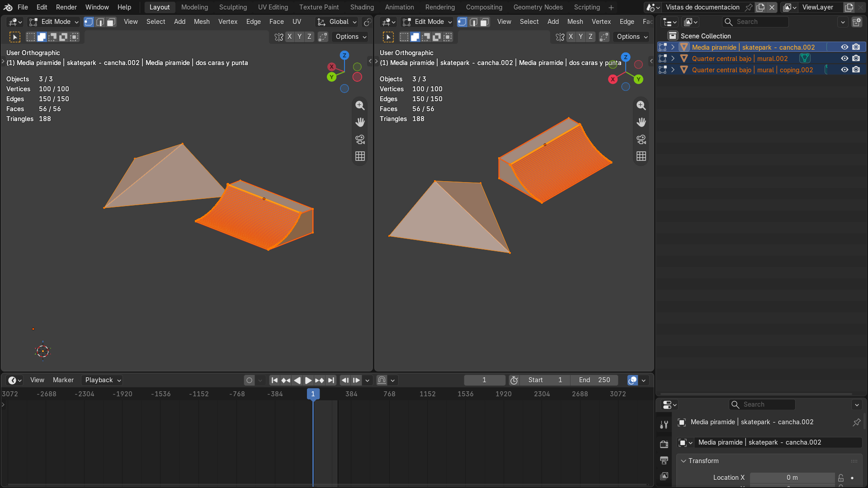868x488 pixels.
Task: Select edge select mode in left viewport
Action: 100,22
